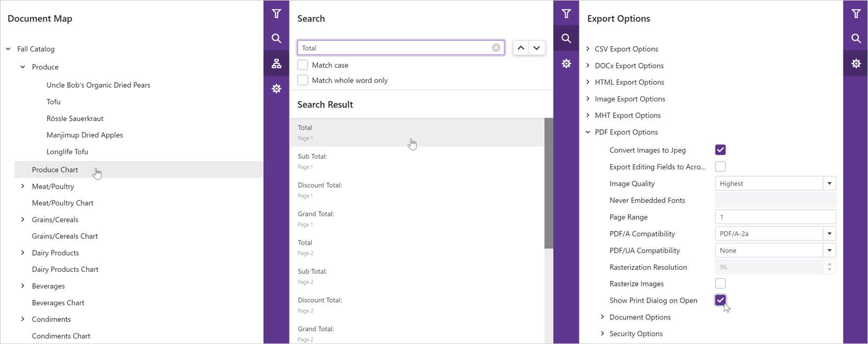This screenshot has width=868, height=344.
Task: Expand the Meat/Poultry tree node
Action: coord(23,187)
